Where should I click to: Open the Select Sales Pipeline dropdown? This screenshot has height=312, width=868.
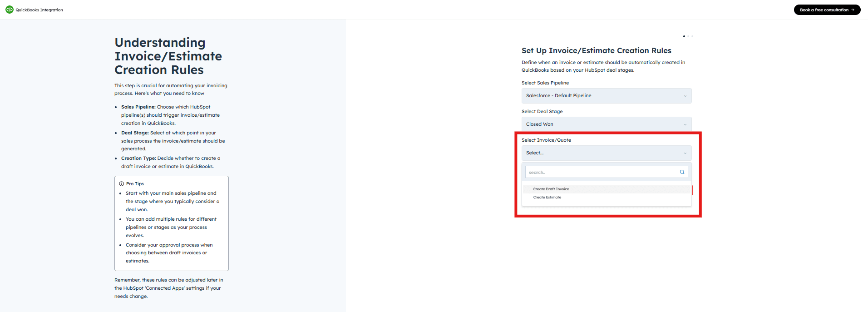click(607, 96)
